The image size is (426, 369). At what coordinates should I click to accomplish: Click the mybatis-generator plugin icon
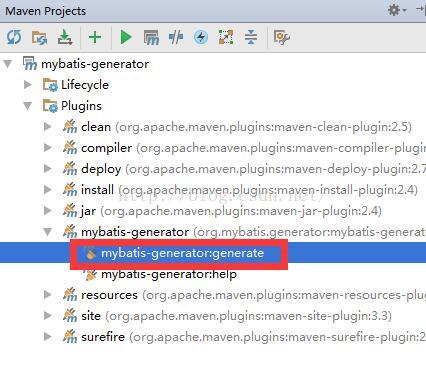pos(70,231)
